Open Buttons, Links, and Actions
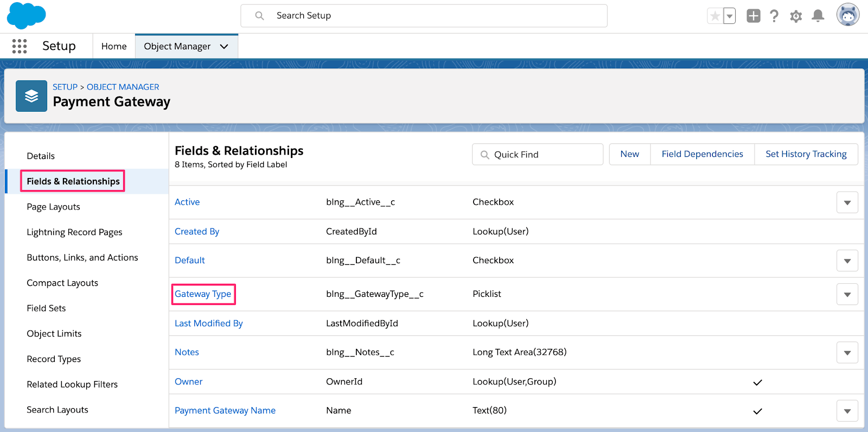The height and width of the screenshot is (432, 868). (x=82, y=258)
